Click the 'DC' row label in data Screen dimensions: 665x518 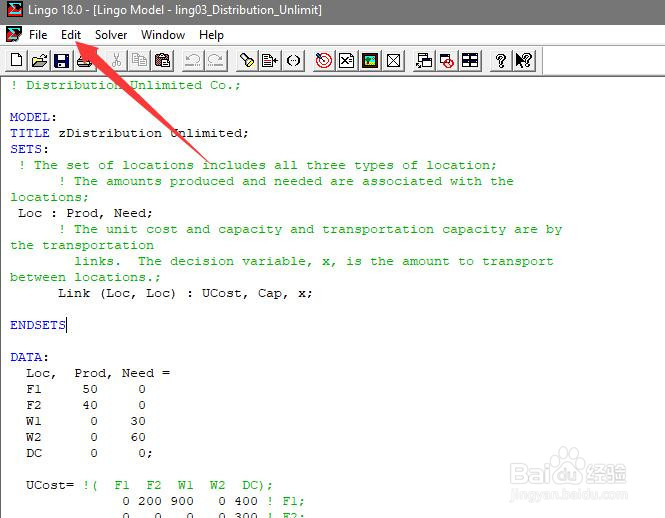coord(34,454)
